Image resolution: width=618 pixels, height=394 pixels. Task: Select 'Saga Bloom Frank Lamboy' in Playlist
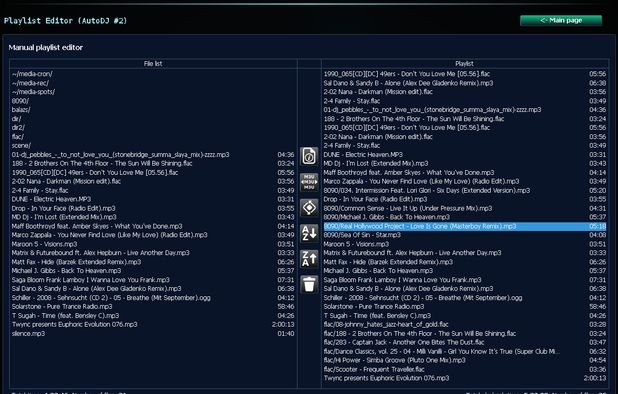click(x=465, y=280)
